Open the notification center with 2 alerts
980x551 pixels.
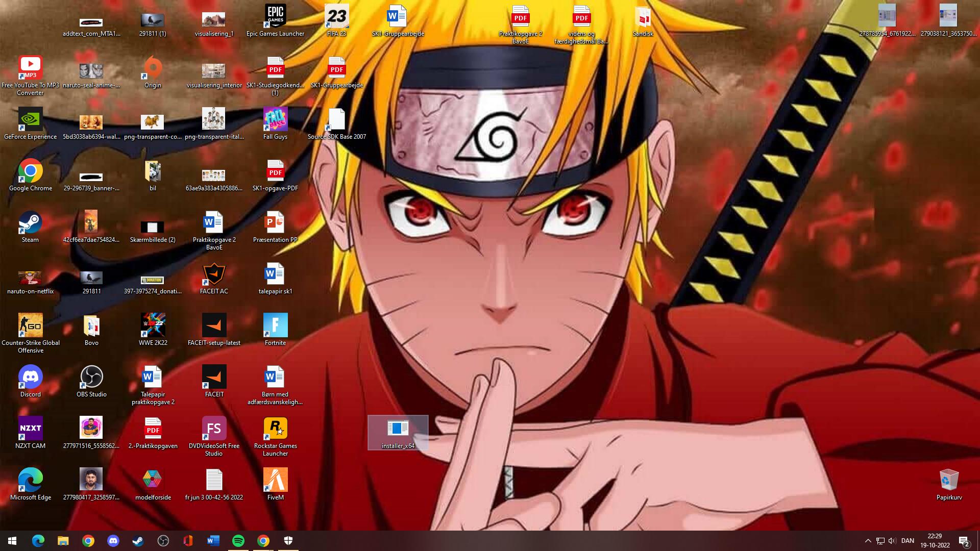(x=964, y=541)
